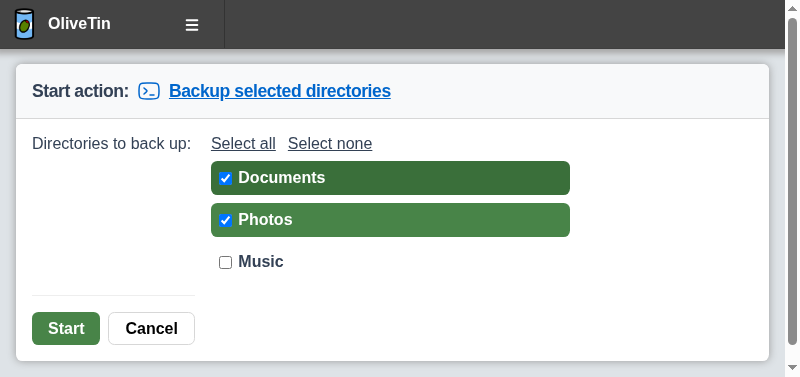Open the hamburger navigation menu
The image size is (800, 377).
[x=192, y=24]
